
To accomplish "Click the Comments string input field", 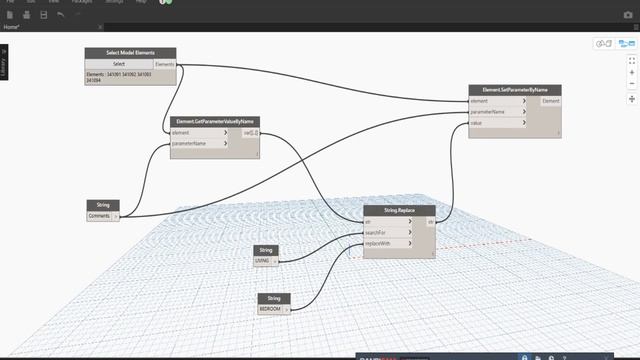I will pos(99,216).
